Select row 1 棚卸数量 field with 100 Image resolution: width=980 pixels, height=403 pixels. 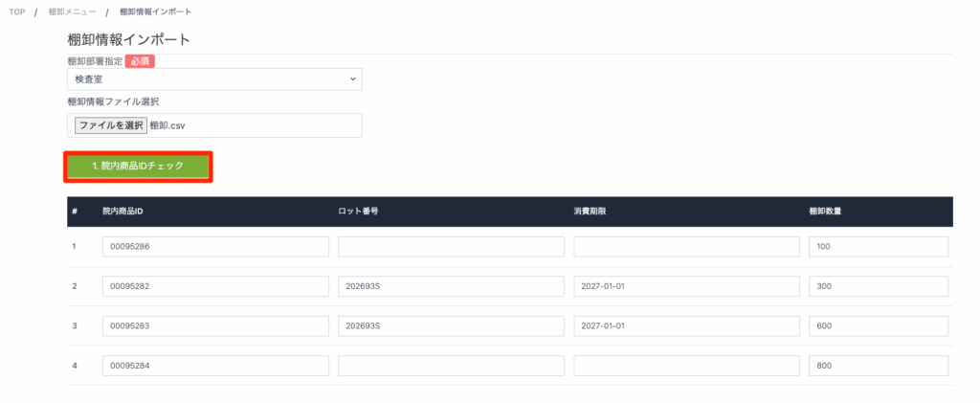[878, 247]
